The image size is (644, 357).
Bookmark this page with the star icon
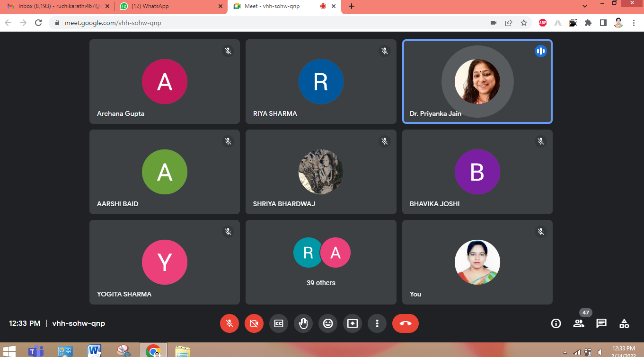tap(524, 23)
